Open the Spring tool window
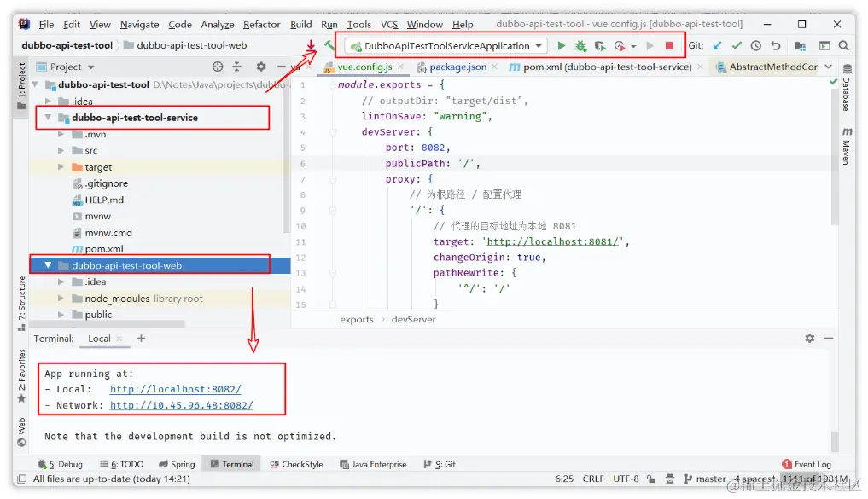 tap(177, 464)
